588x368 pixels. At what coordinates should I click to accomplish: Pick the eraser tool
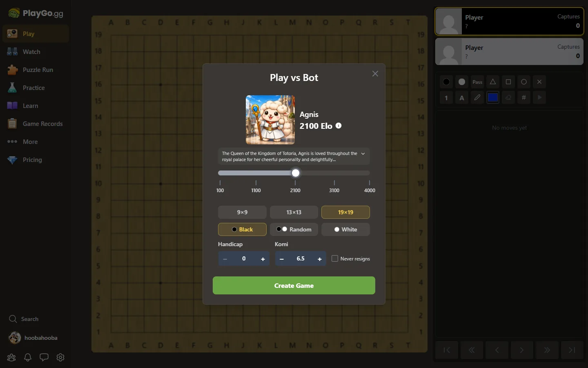[508, 98]
